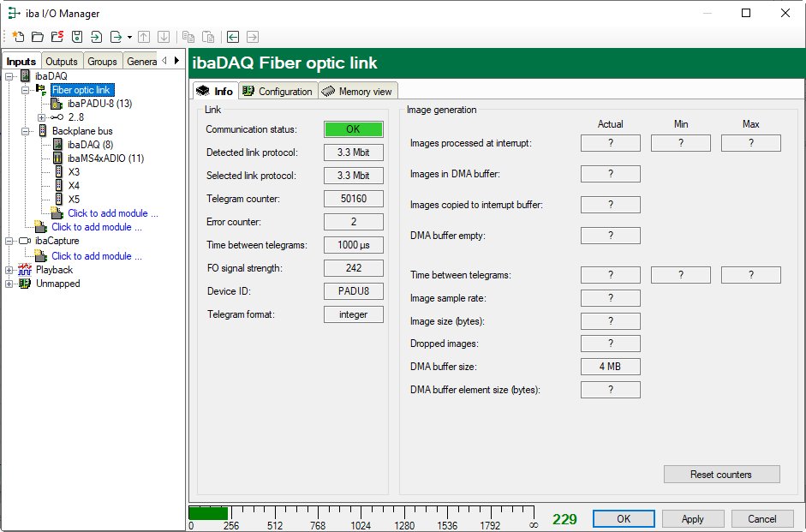The image size is (806, 532).
Task: Switch to the Configuration tab
Action: [278, 92]
